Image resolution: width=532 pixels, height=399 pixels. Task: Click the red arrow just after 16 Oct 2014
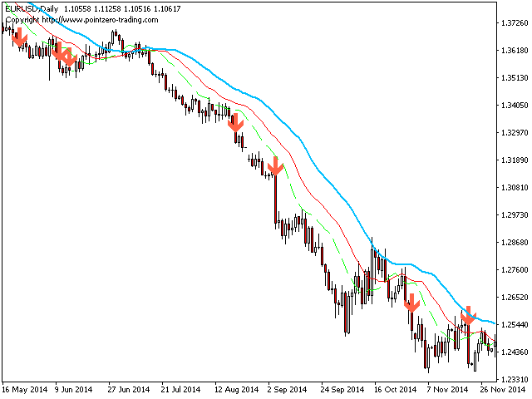(x=411, y=302)
